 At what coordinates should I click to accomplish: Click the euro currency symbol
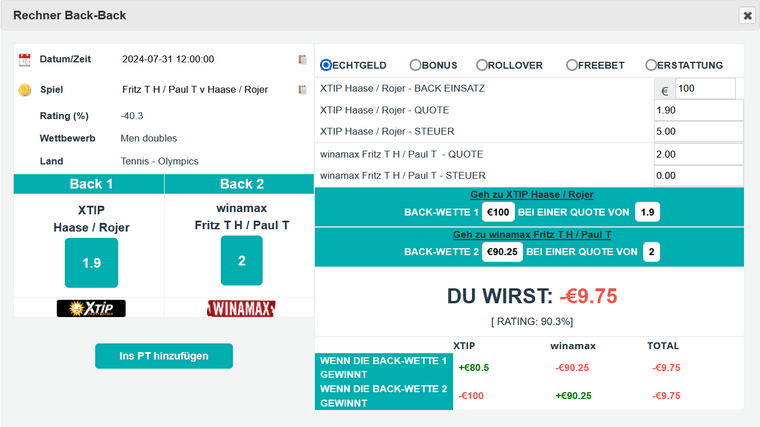[x=665, y=91]
